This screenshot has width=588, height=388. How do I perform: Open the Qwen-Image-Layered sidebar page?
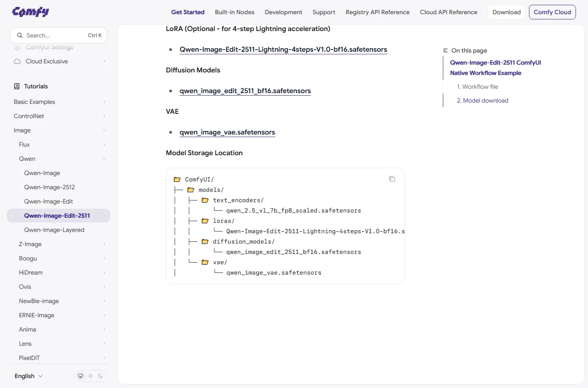pos(54,230)
